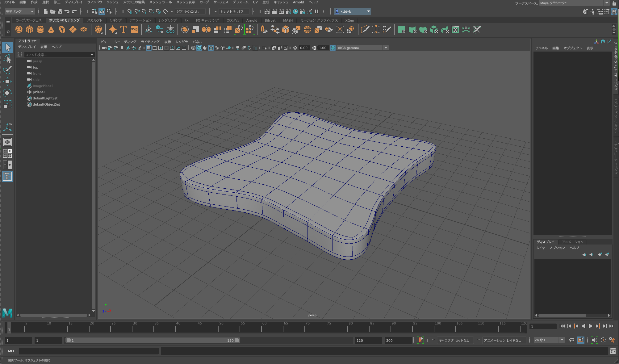Click the SVG import shelf icon
The width and height of the screenshot is (619, 364).
coord(134,29)
